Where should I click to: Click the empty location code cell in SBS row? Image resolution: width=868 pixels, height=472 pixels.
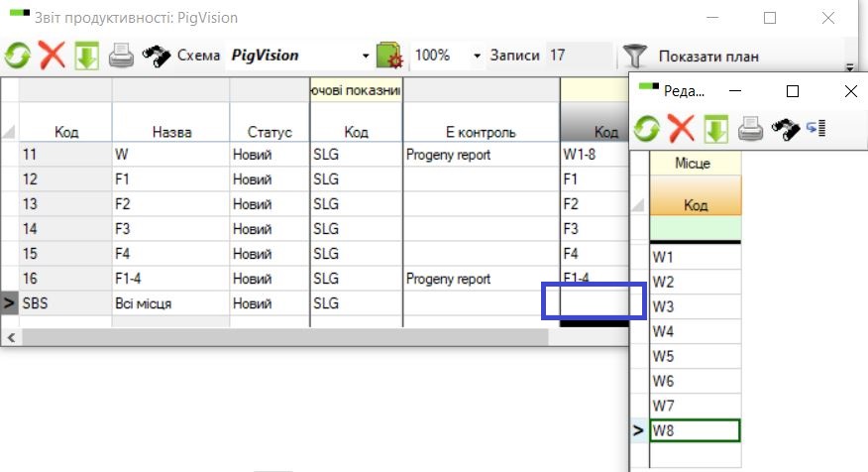595,301
